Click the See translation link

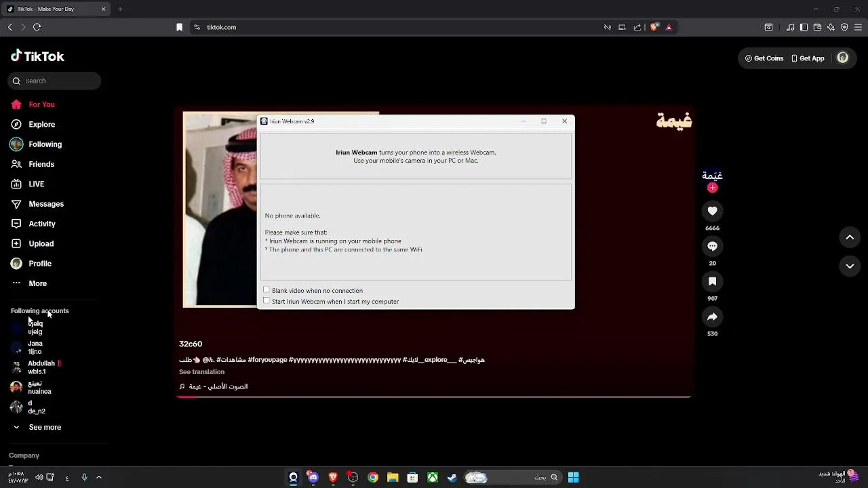[x=201, y=372]
